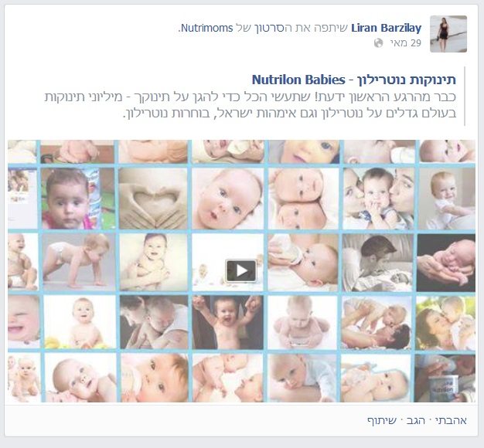484x448 pixels.
Task: Click the newborn sleeping in hands photo
Action: coord(446,263)
